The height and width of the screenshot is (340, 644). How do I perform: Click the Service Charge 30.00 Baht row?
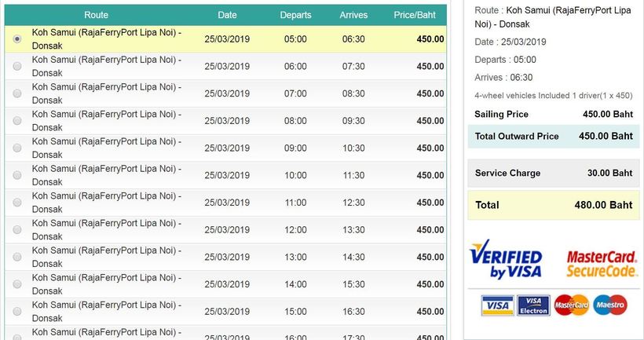[554, 173]
